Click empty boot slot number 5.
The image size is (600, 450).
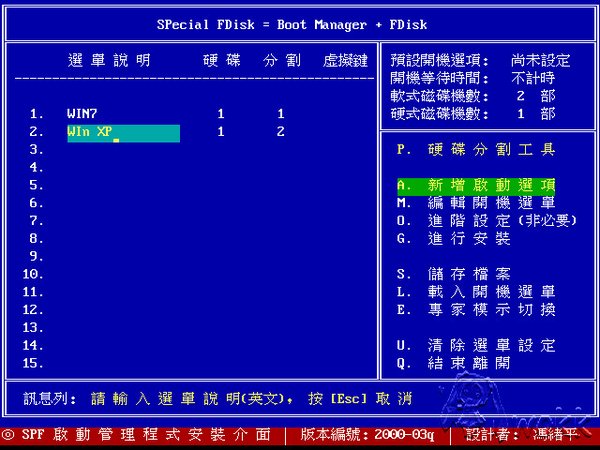[x=37, y=185]
